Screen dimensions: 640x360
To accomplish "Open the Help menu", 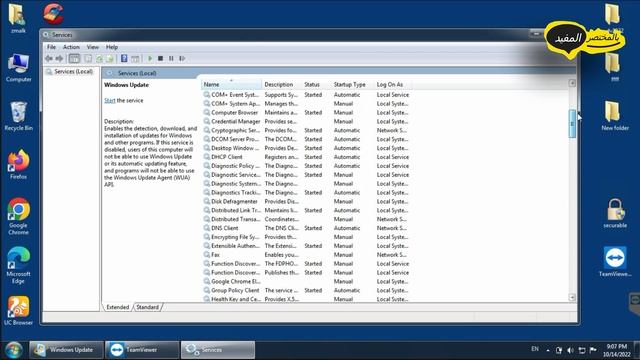I will click(x=112, y=47).
